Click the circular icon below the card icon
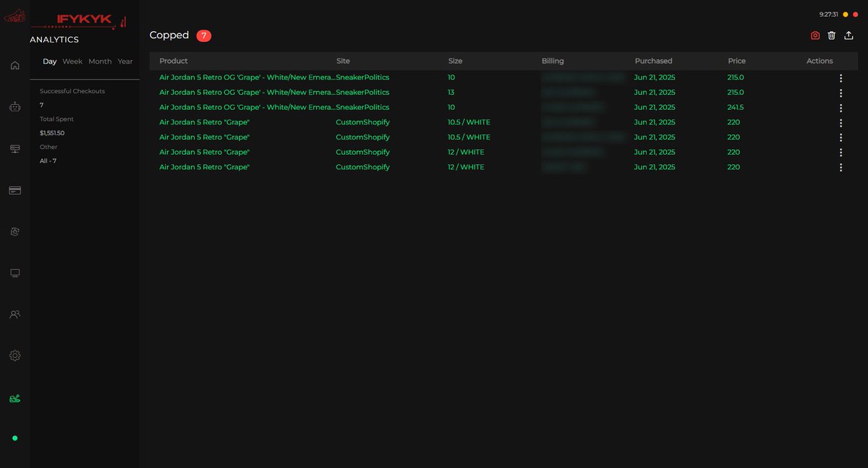Screen dimensions: 868x468 [x=14, y=231]
